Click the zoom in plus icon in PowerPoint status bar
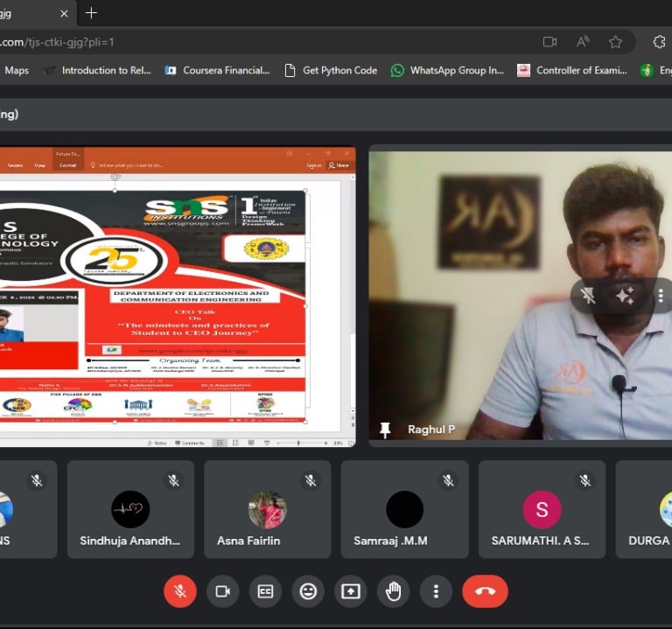Screen dimensions: 672x629 coord(325,443)
